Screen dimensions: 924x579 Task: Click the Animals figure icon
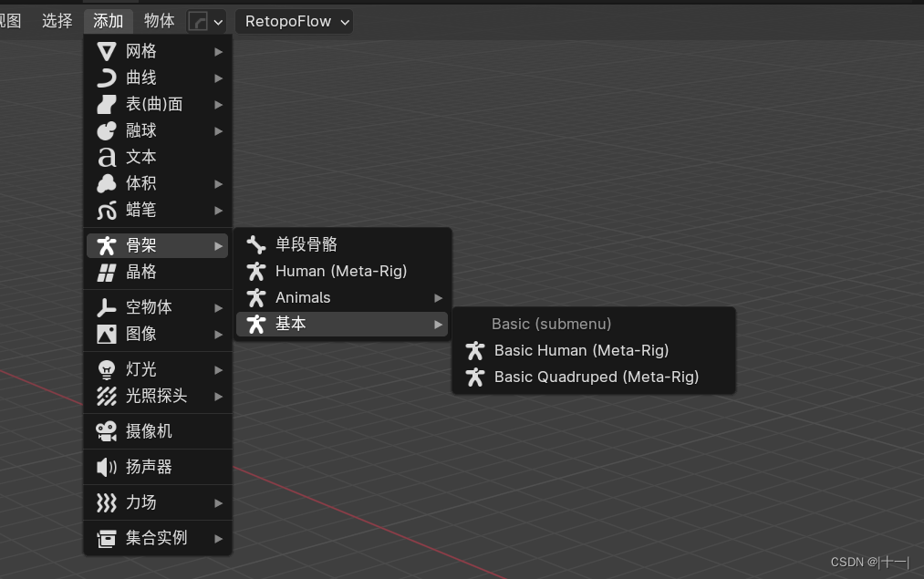256,297
